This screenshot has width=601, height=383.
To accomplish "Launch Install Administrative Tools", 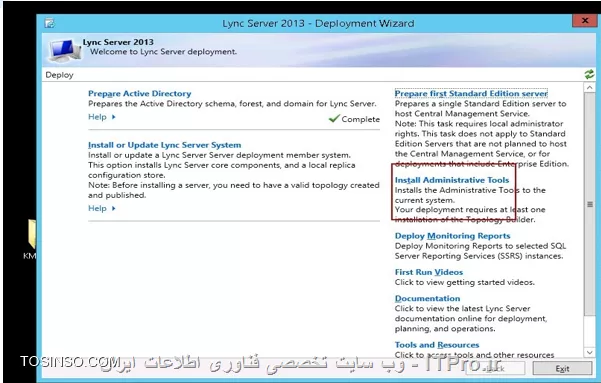I will pyautogui.click(x=452, y=180).
